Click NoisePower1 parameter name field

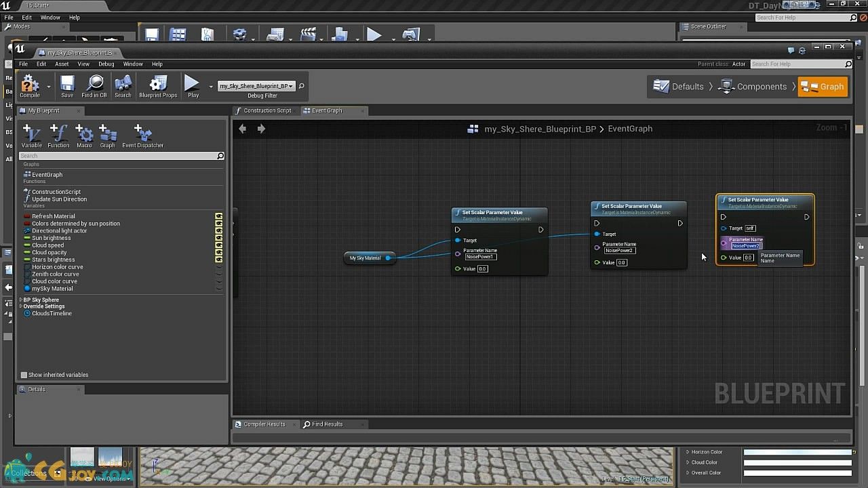[x=480, y=257]
